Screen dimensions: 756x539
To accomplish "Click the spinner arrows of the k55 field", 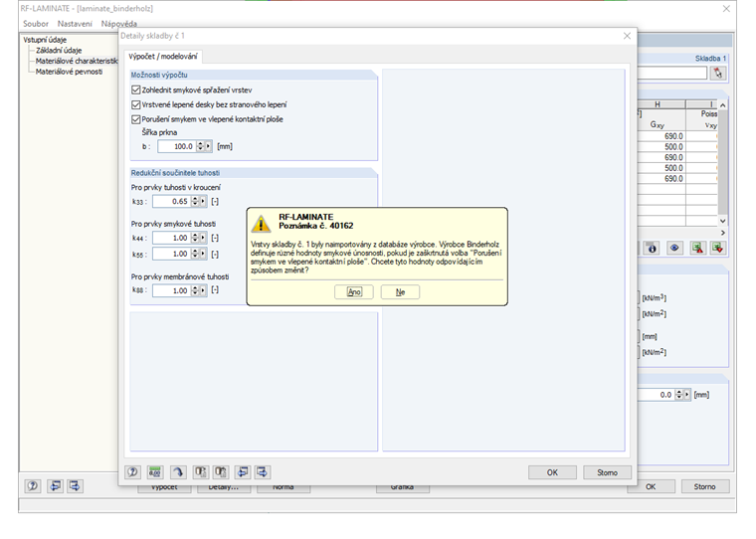I will pos(195,254).
